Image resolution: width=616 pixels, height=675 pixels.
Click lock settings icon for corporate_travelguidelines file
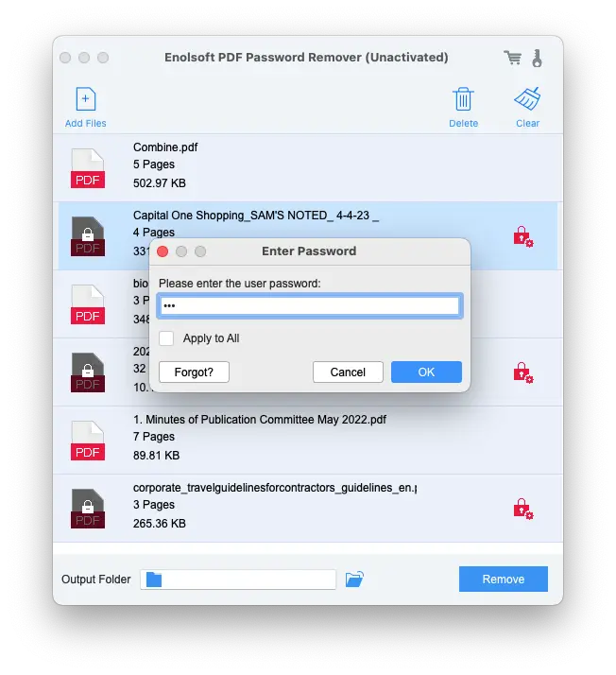click(x=523, y=509)
